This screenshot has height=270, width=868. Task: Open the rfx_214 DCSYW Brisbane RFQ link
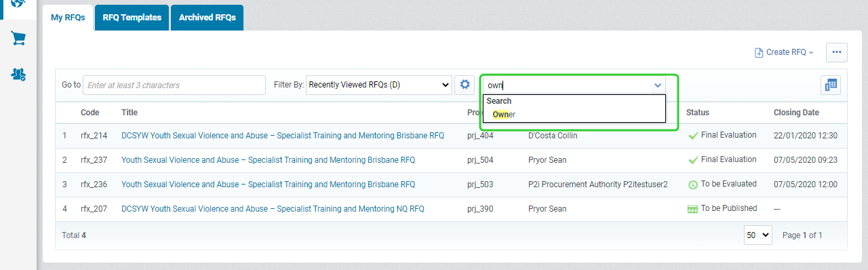[283, 136]
